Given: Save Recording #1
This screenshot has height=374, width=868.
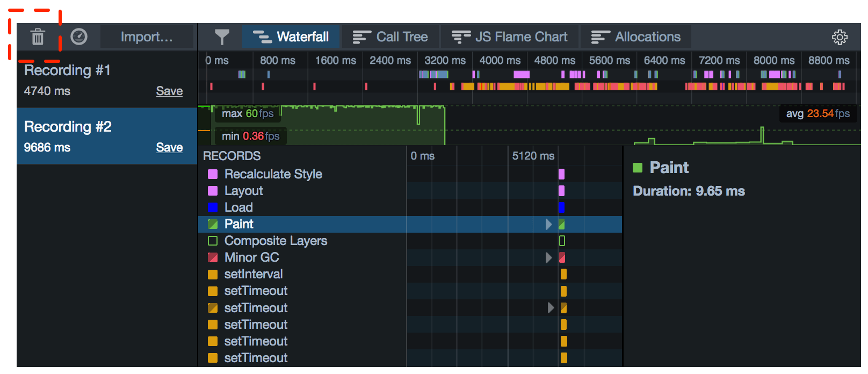Looking at the screenshot, I should (x=169, y=91).
